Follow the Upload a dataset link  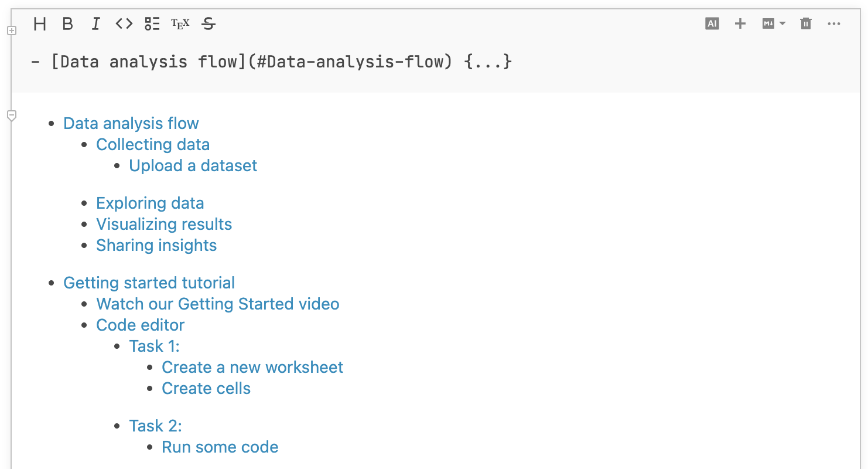[x=193, y=165]
